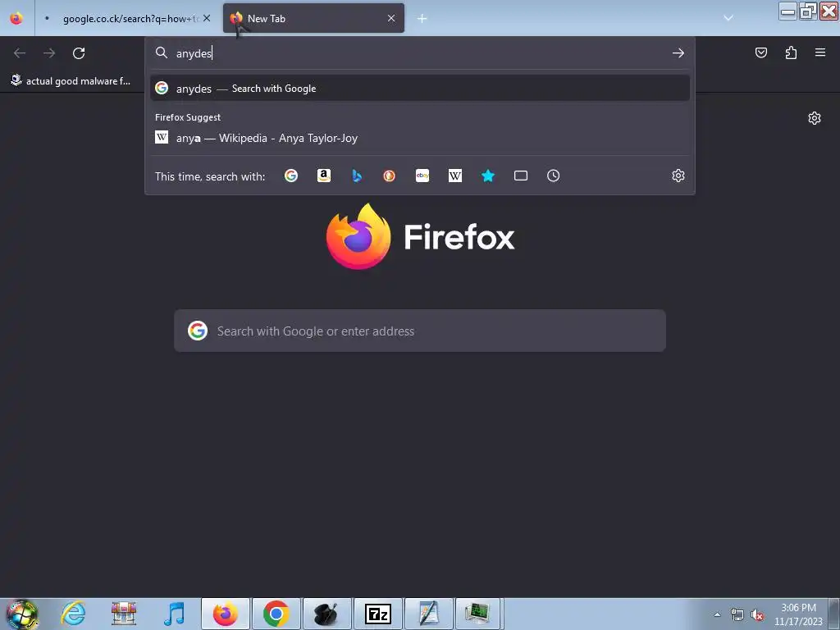Open a new tab with the plus button
The image size is (840, 630).
point(422,19)
